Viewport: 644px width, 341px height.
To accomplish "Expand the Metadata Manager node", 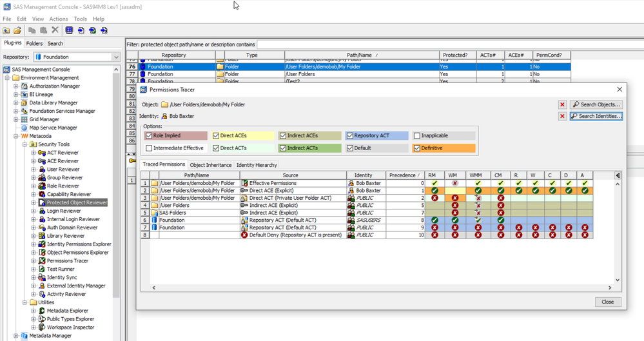I will pyautogui.click(x=16, y=336).
